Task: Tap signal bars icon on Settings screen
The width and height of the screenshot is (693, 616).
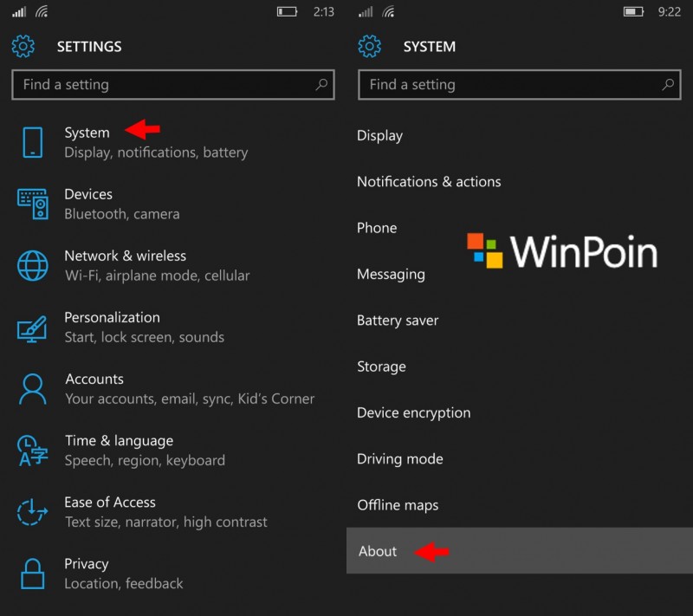Action: click(x=19, y=12)
